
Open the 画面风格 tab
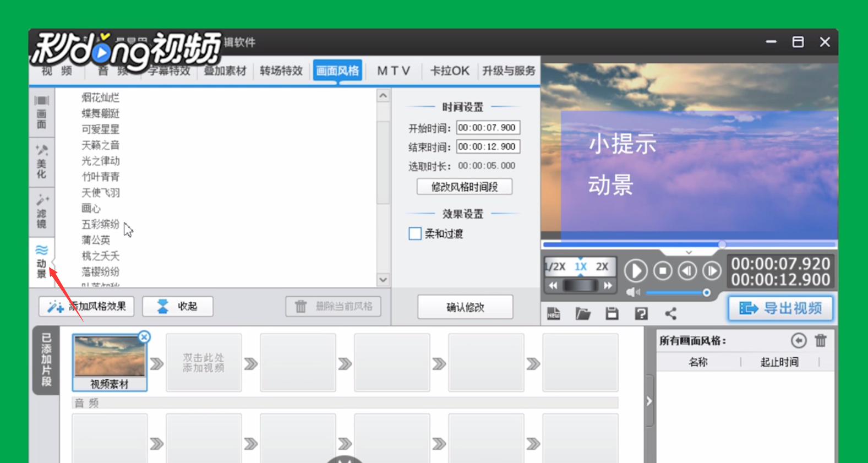(x=337, y=70)
